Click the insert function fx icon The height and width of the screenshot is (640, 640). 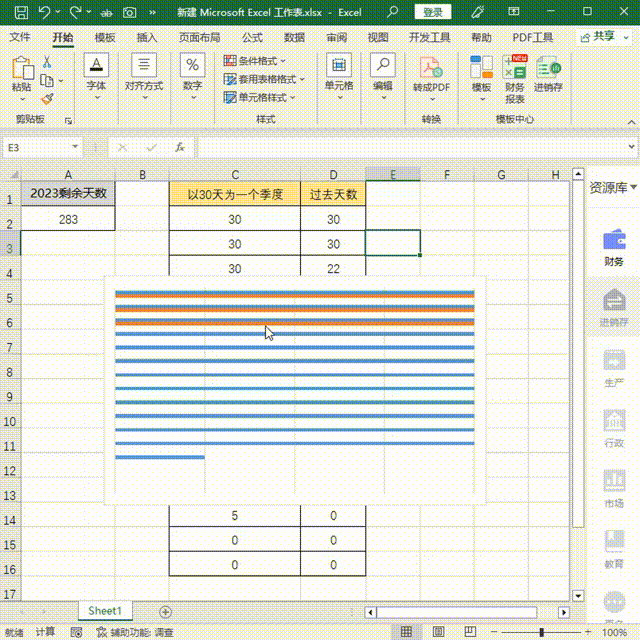[180, 147]
